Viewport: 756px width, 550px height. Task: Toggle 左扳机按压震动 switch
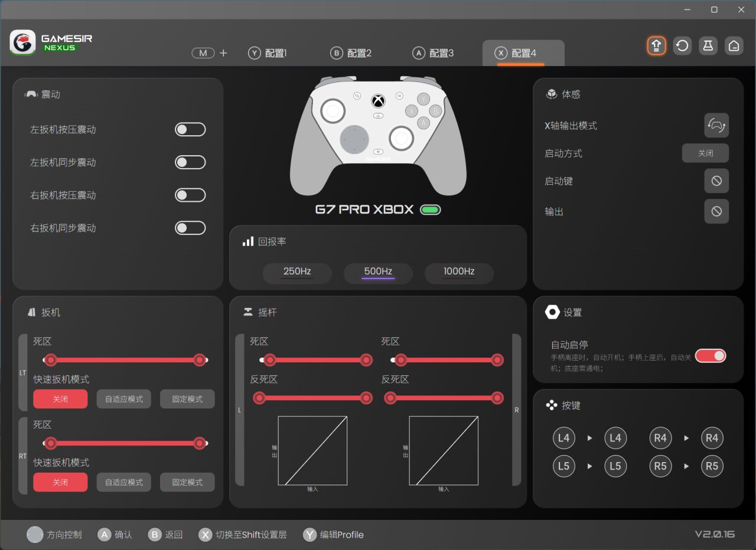pyautogui.click(x=190, y=129)
